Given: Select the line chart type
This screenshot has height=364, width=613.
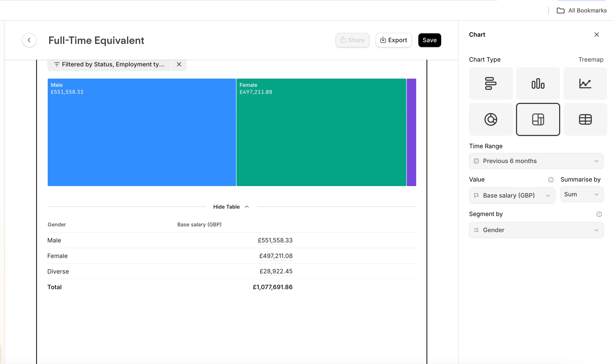Looking at the screenshot, I should coord(585,83).
